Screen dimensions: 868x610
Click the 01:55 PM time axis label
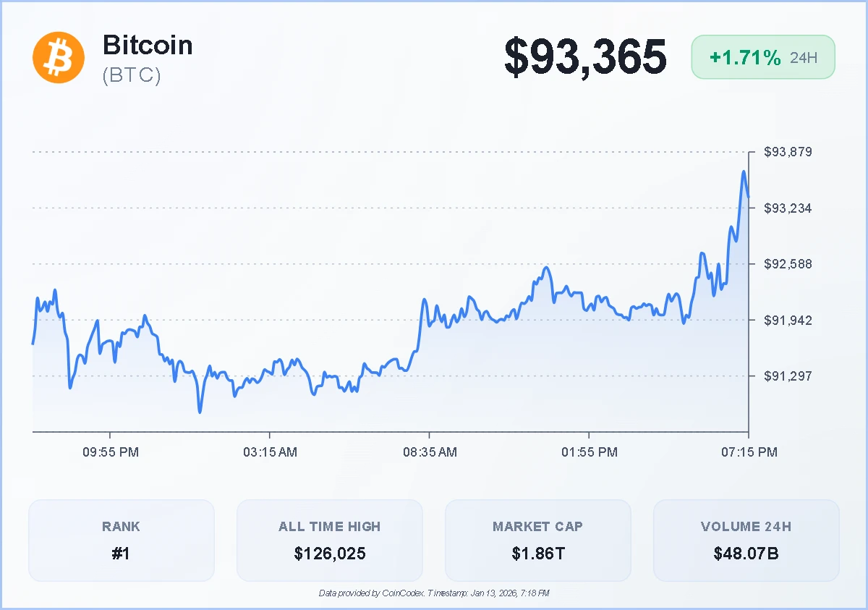point(589,452)
